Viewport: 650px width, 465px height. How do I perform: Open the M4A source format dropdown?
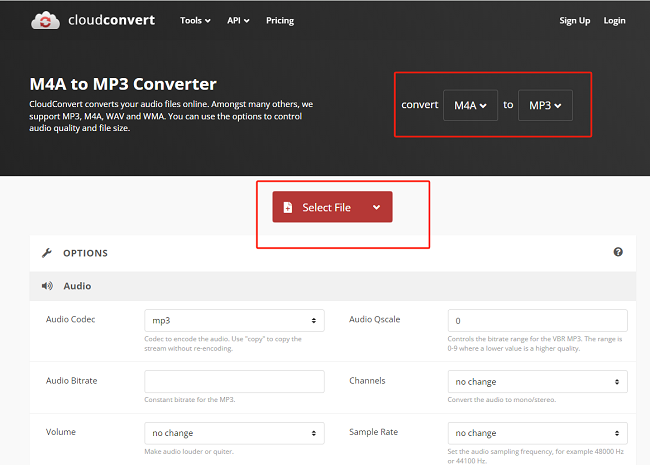tap(471, 105)
